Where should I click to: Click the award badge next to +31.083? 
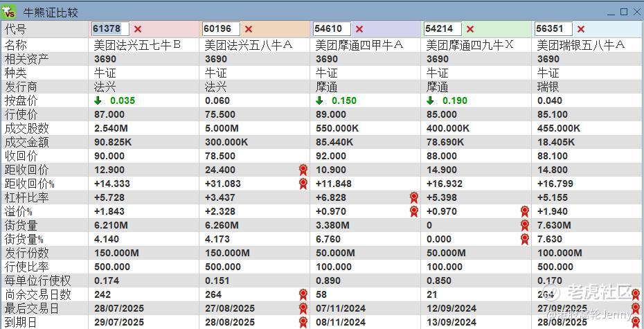tap(303, 184)
